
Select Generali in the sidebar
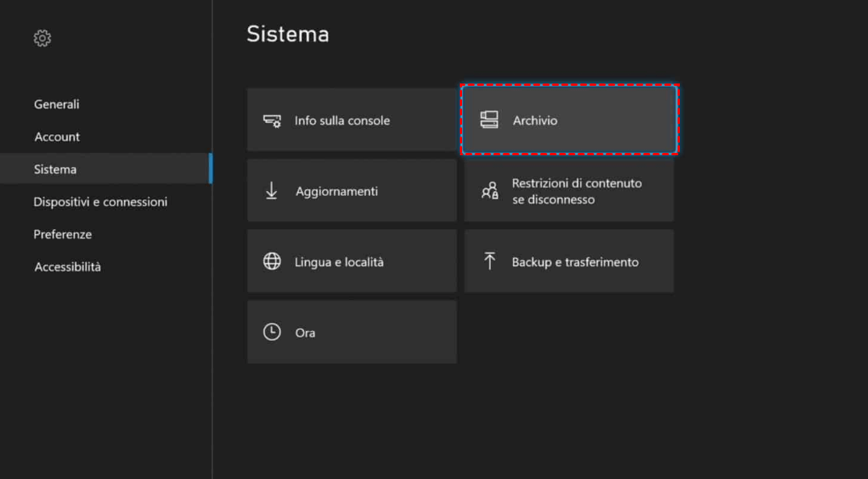click(57, 105)
